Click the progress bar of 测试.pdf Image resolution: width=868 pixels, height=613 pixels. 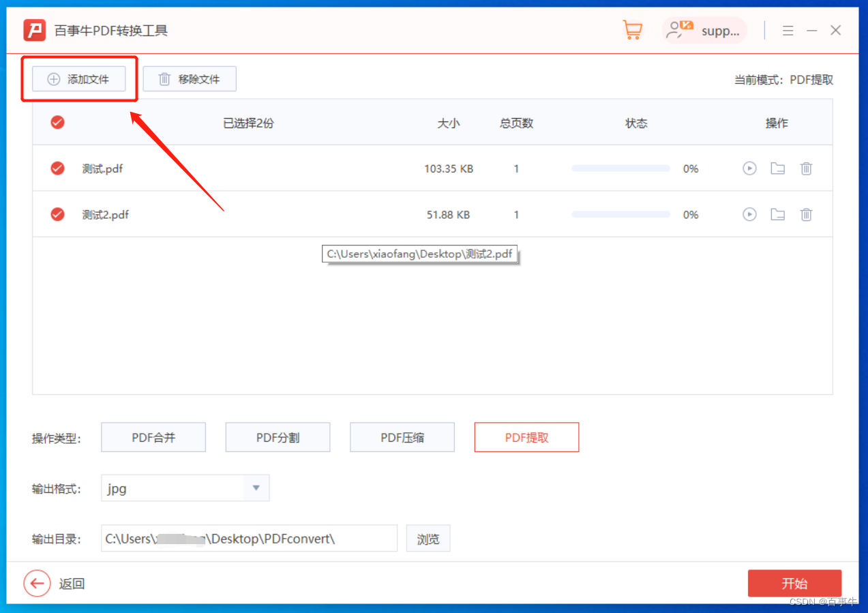coord(620,168)
